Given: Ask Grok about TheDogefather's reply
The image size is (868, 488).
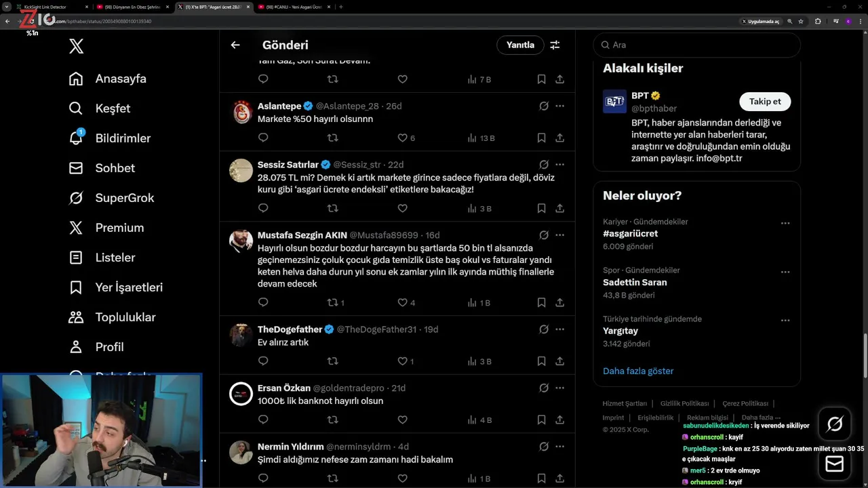Looking at the screenshot, I should pyautogui.click(x=543, y=329).
